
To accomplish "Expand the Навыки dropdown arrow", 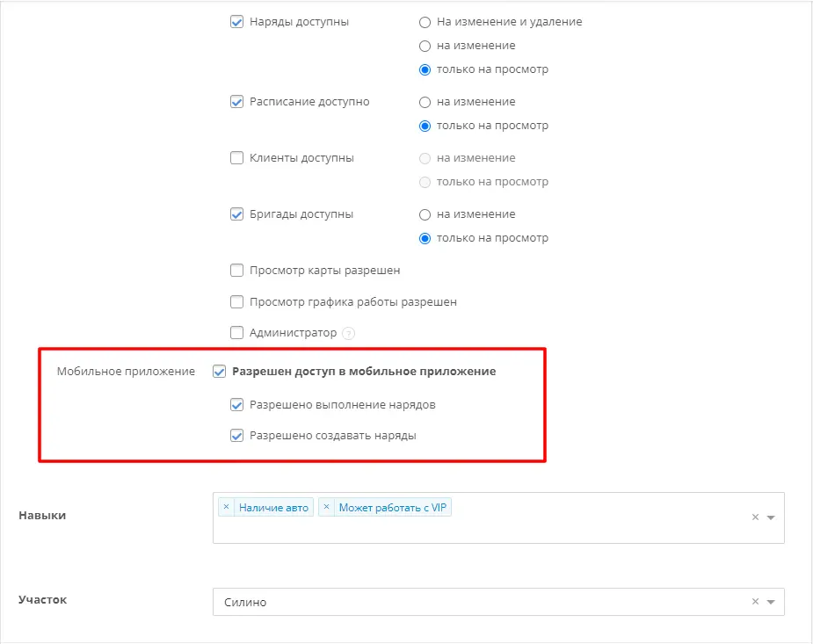I will click(x=771, y=517).
